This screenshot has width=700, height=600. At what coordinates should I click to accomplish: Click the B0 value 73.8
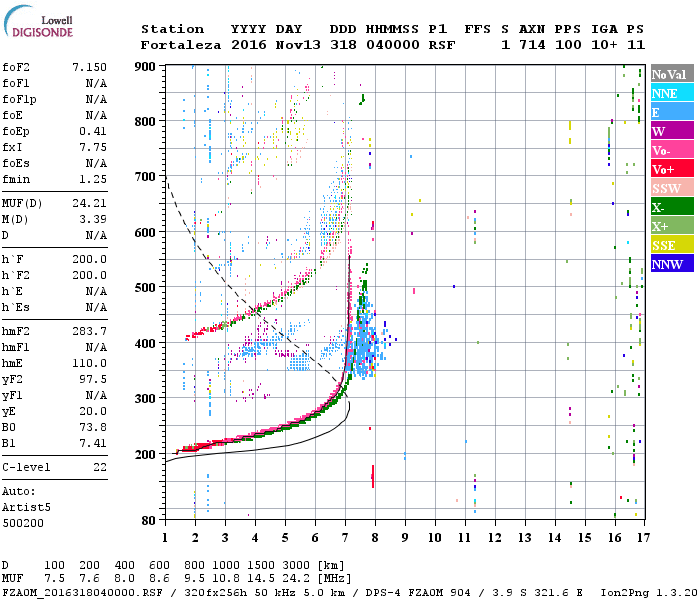click(93, 427)
